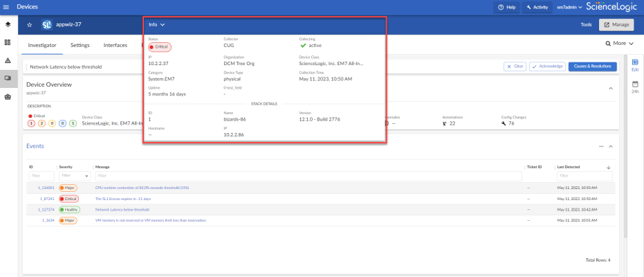Open the Dashboards icon in left sidebar
Screen dimensions: 644x277
(x=7, y=42)
